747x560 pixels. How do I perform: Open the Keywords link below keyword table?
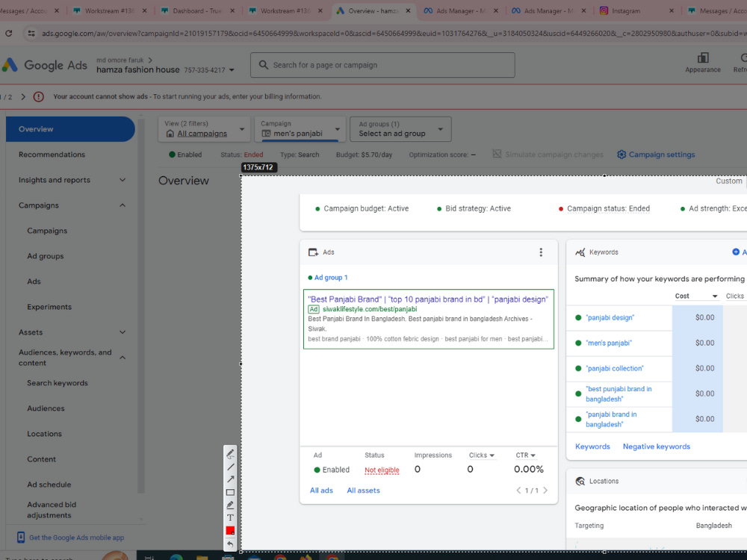point(592,447)
